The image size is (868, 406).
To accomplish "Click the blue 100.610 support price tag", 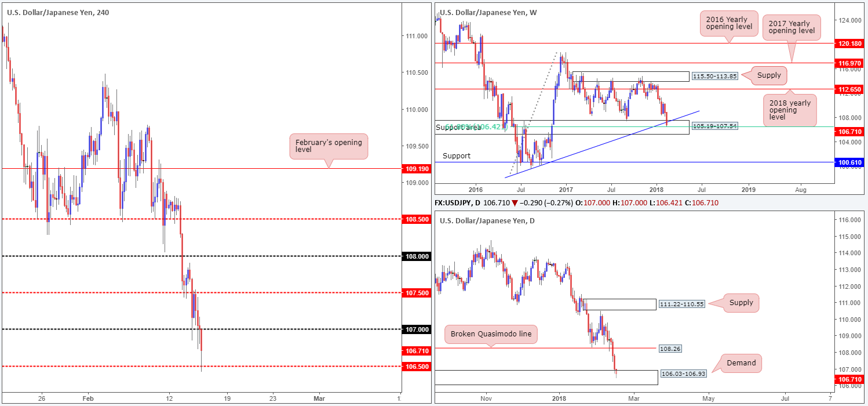I will point(849,162).
